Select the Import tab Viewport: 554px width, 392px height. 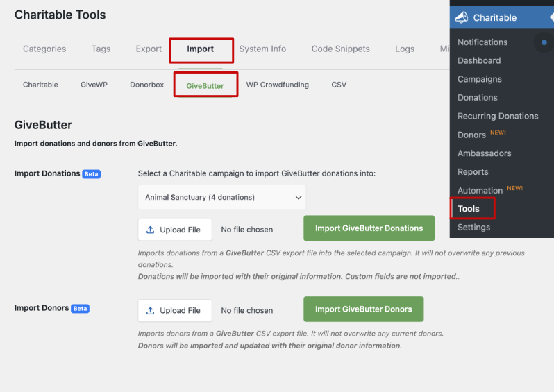(201, 49)
